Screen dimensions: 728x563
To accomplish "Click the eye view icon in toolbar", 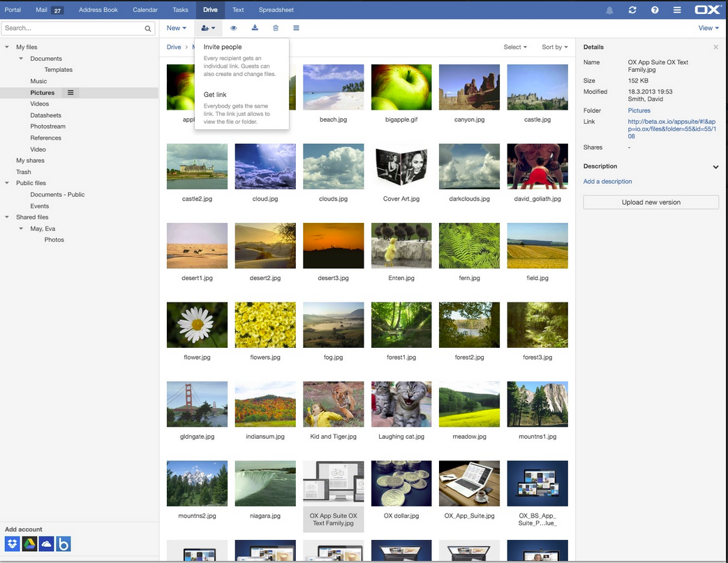I will click(x=234, y=28).
